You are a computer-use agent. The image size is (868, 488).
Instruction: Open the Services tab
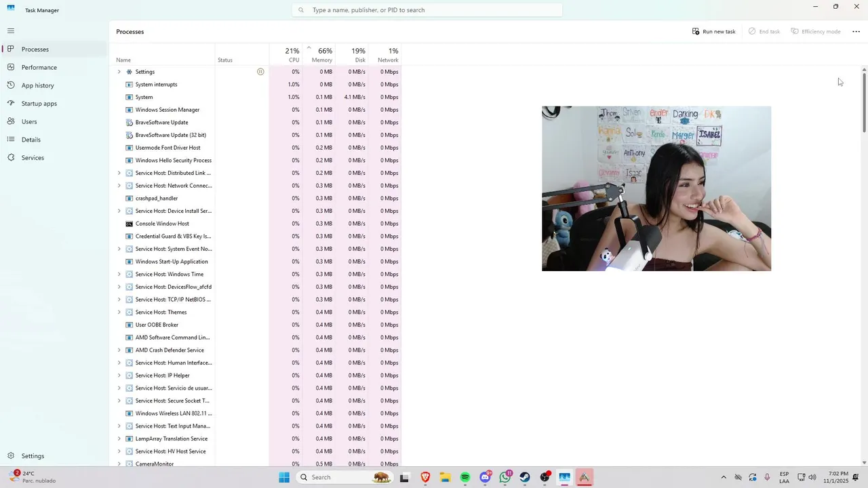54,158
